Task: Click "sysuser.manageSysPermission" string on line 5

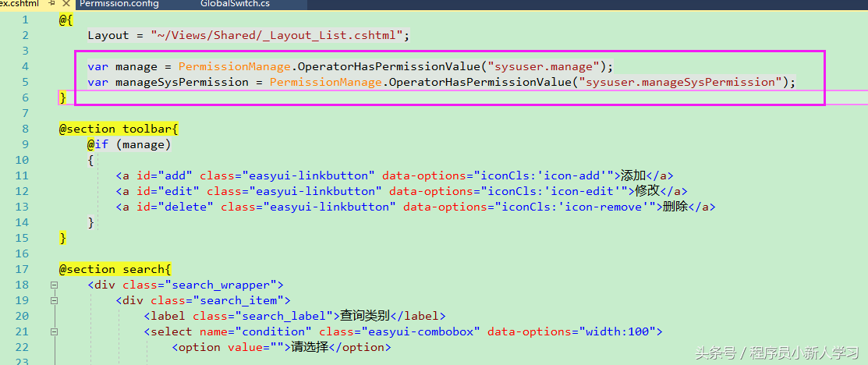Action: pos(680,83)
